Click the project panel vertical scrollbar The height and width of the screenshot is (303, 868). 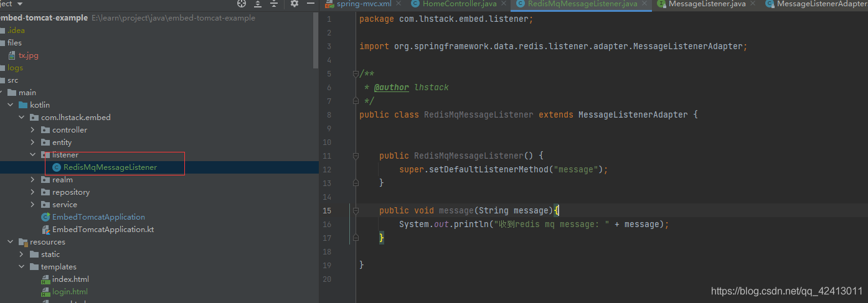(316, 40)
